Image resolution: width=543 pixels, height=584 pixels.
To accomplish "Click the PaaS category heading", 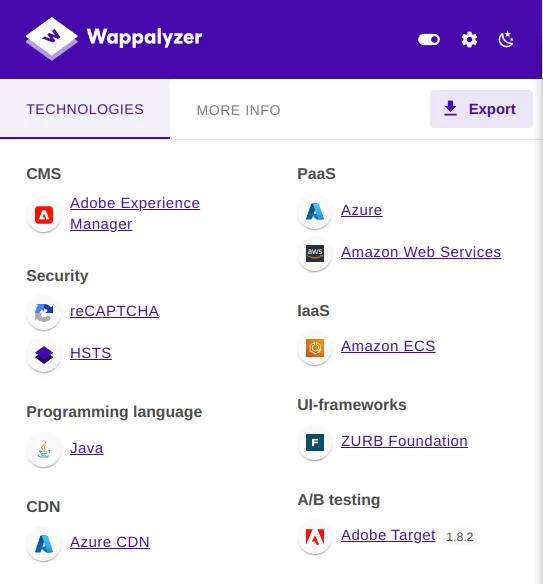I will click(x=317, y=174).
